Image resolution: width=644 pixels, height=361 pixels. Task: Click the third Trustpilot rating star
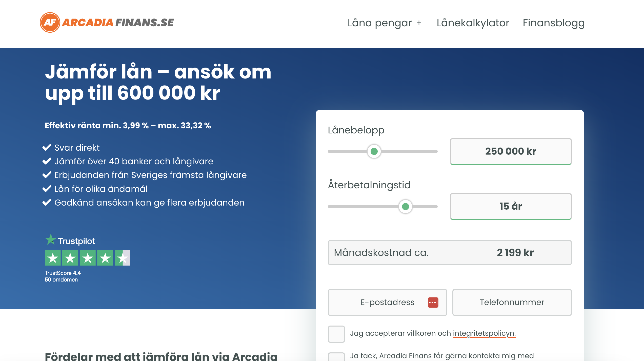88,258
